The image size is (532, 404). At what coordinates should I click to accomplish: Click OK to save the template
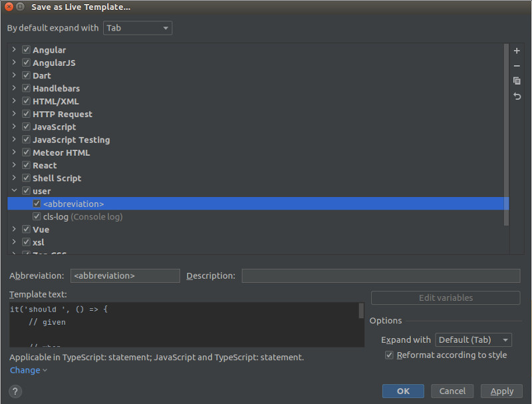tap(403, 391)
